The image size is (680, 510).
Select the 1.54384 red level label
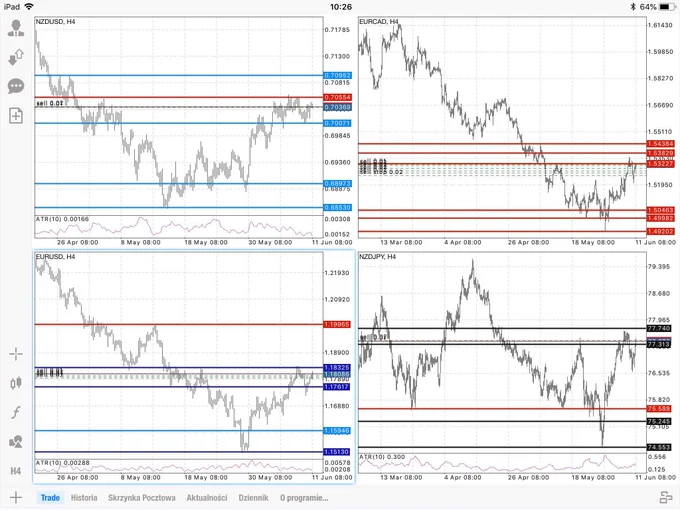coord(660,144)
